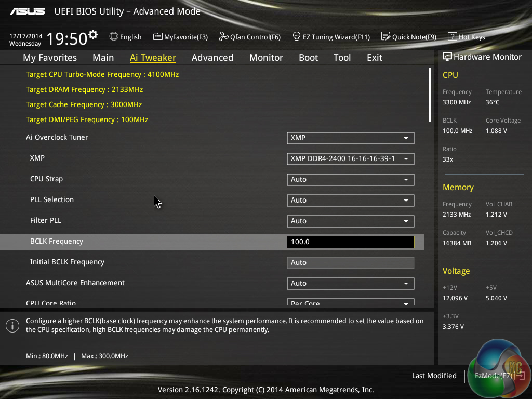Screen dimensions: 532x399
Task: Click the Target Cache Frequency line
Action: tap(84, 104)
